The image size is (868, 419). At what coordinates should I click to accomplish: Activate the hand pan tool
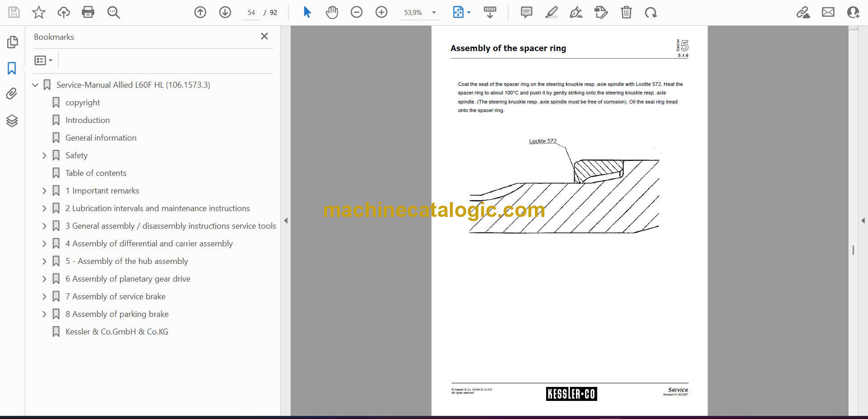click(332, 12)
